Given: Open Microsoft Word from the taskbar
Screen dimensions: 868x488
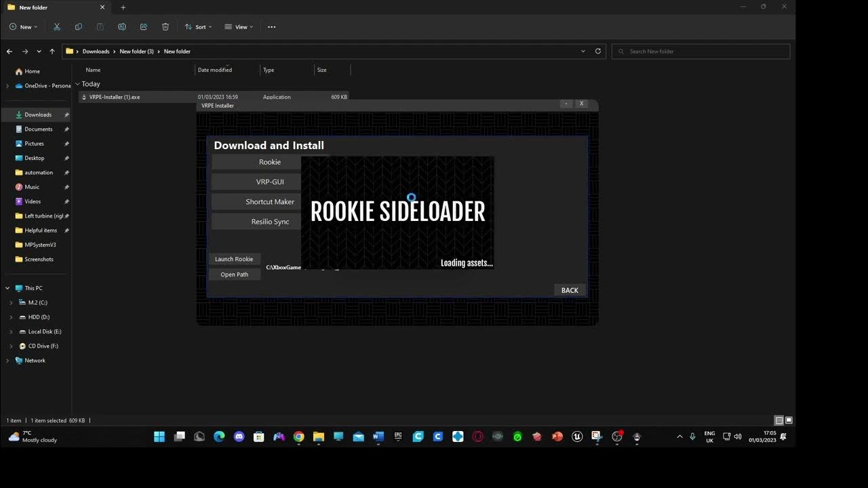Looking at the screenshot, I should coord(378,436).
